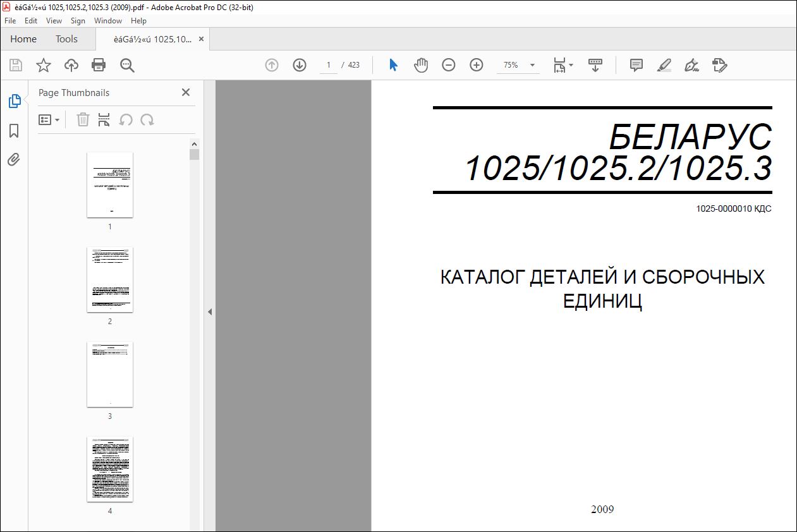Image resolution: width=797 pixels, height=532 pixels.
Task: Open the View menu
Action: click(x=54, y=21)
